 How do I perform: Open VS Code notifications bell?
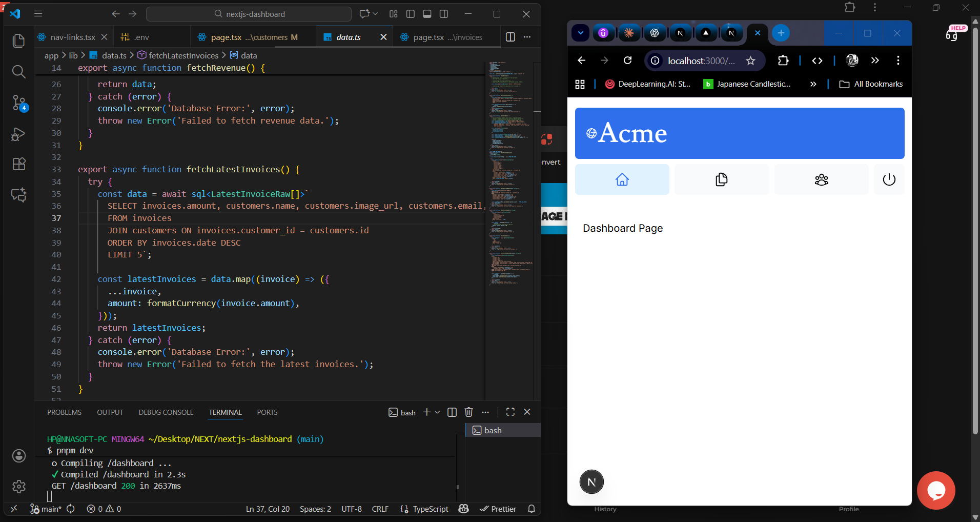coord(532,509)
